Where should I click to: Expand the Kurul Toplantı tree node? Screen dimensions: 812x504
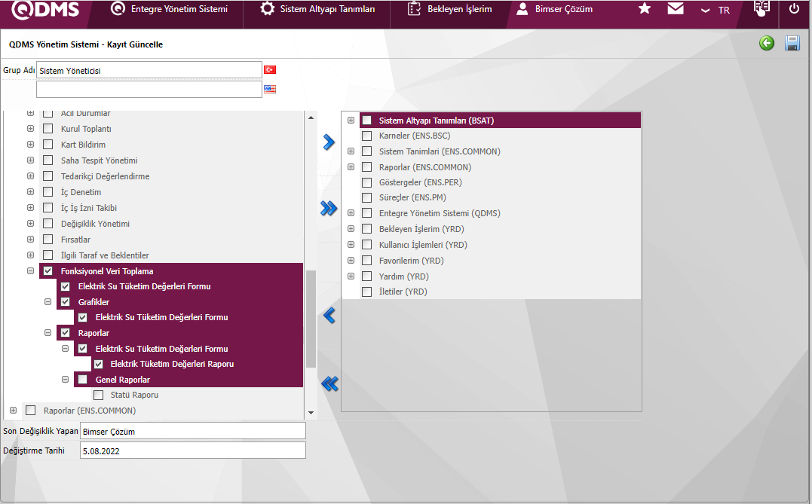[31, 129]
